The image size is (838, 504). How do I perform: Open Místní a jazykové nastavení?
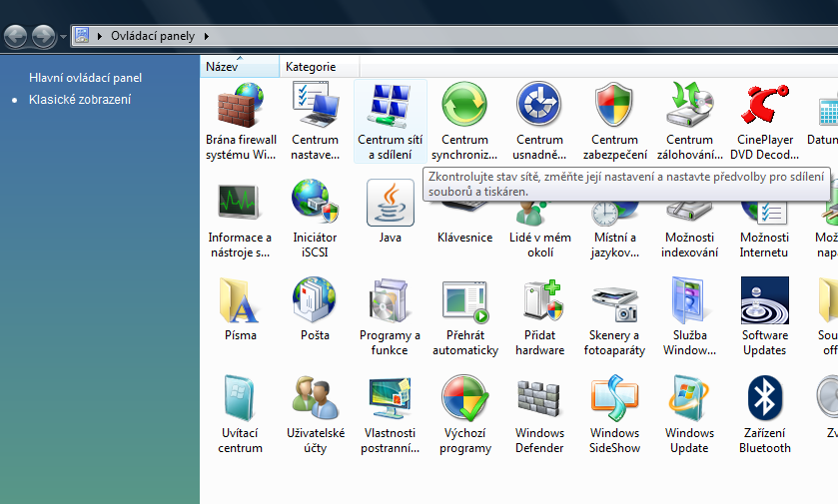click(x=614, y=245)
